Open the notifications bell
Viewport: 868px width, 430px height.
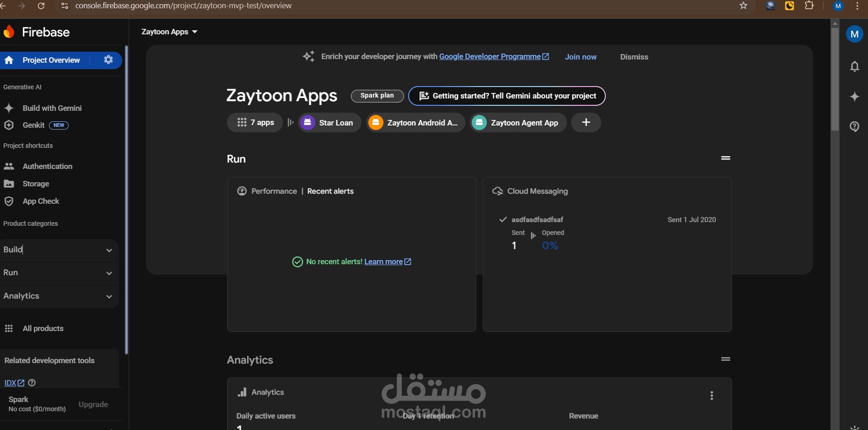pos(854,67)
